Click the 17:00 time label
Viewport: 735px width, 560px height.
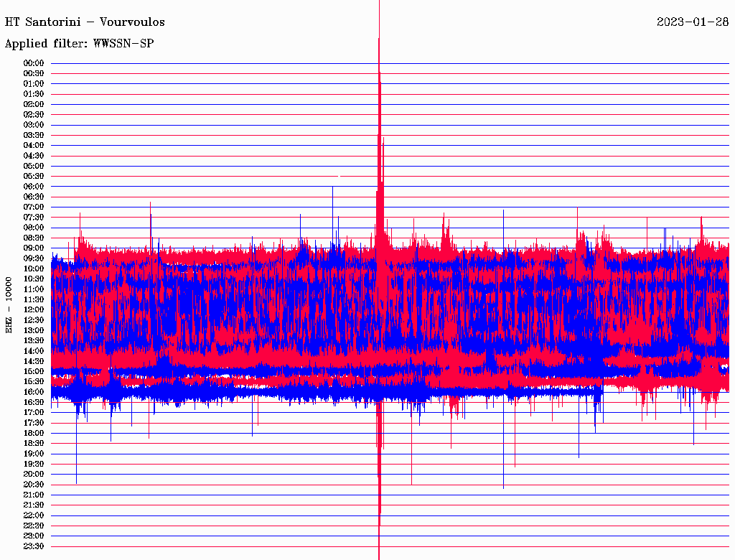(34, 413)
